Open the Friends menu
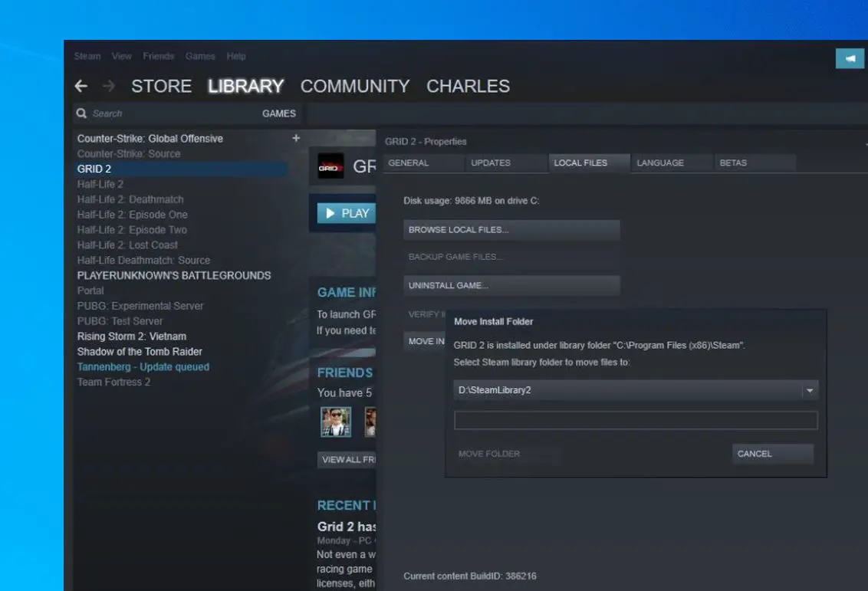Screen dimensions: 868x591 coord(158,56)
